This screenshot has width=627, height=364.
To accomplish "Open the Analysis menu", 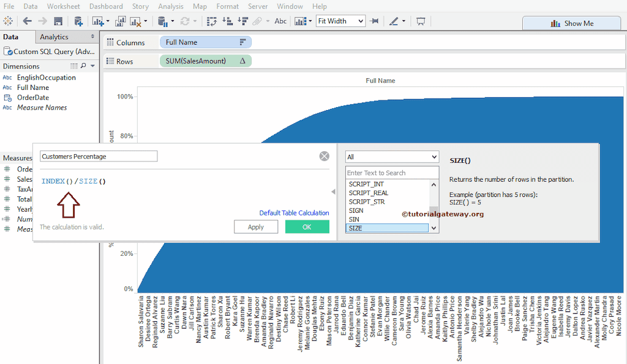I will [170, 6].
